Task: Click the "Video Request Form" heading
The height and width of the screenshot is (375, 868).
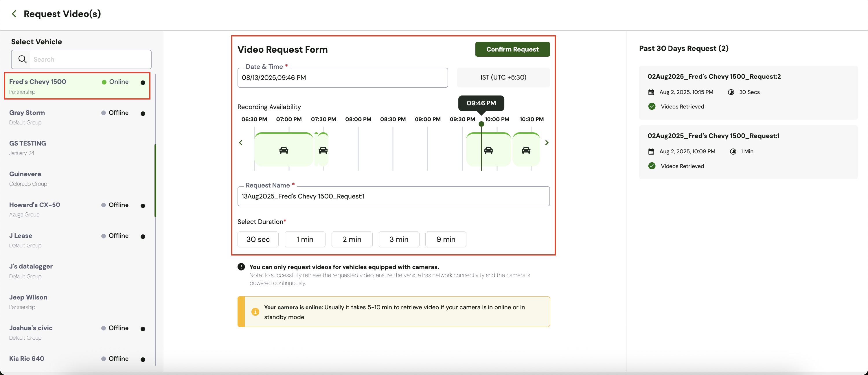Action: tap(282, 49)
